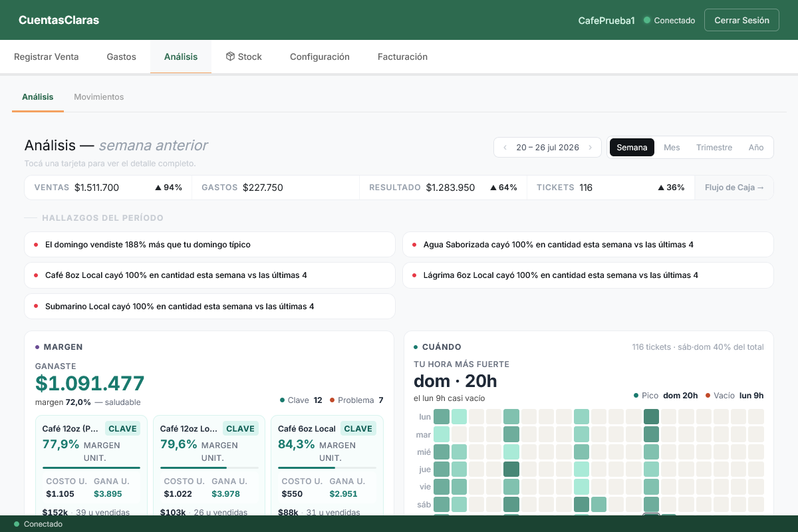Click the MARGEN card title
The image size is (798, 532).
point(63,347)
